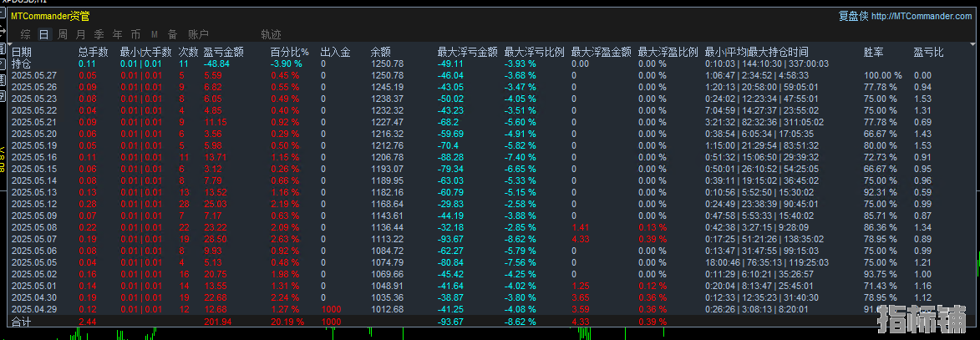980x340 pixels.
Task: Open the 周 weekly tab
Action: click(63, 33)
